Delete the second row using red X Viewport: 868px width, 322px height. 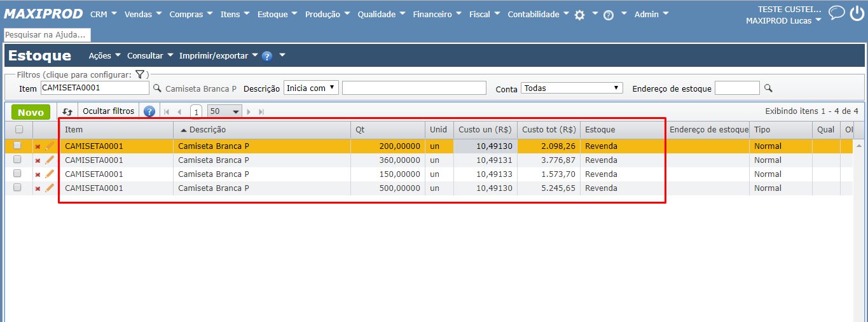click(38, 160)
